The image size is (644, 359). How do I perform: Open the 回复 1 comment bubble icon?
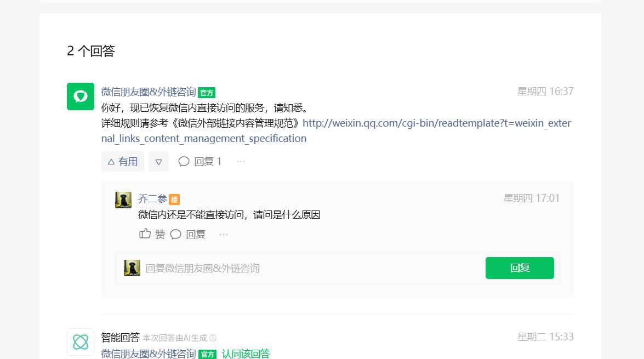tap(184, 162)
